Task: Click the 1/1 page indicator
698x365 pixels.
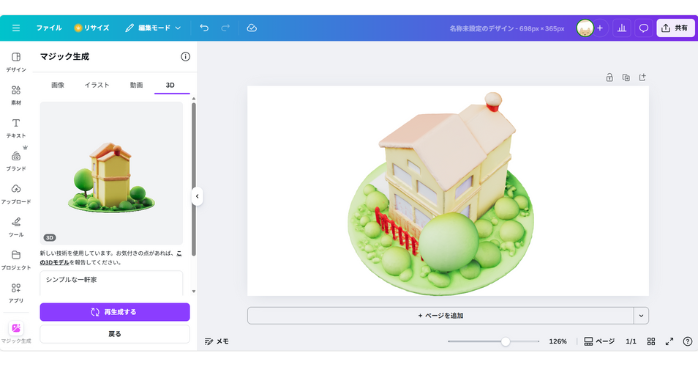Action: [x=631, y=341]
